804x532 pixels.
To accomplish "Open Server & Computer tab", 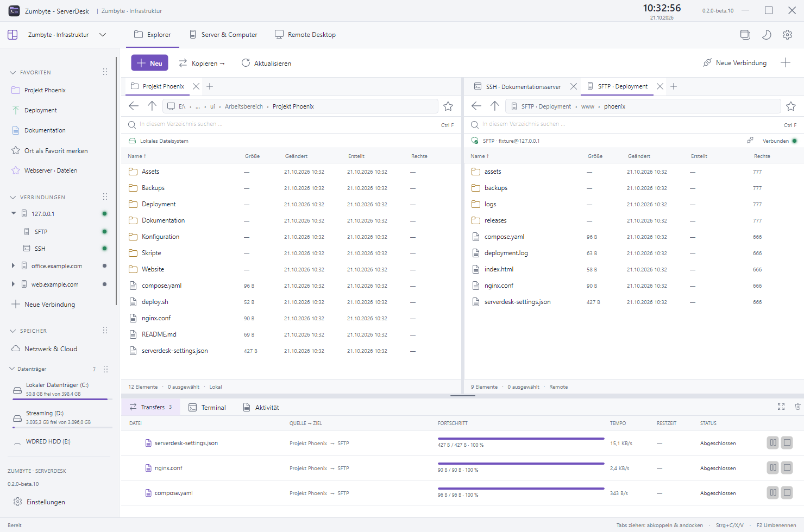I will coord(223,35).
